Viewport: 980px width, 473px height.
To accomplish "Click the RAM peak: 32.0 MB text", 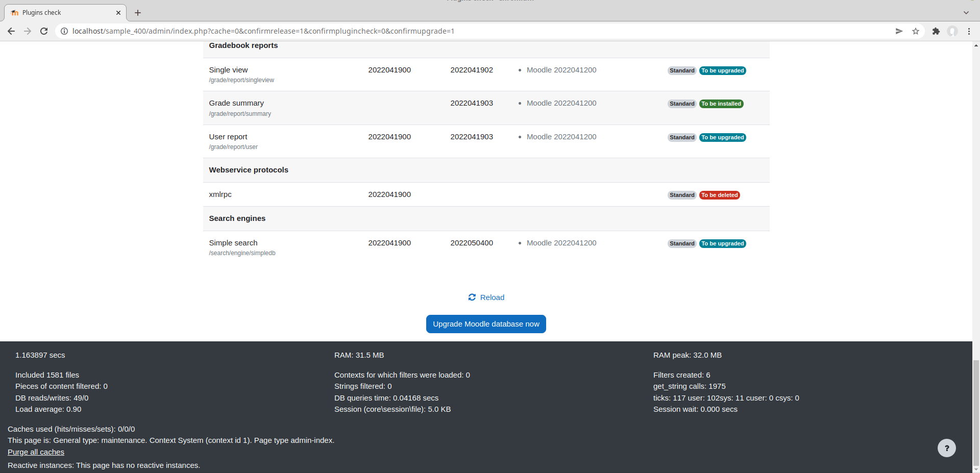I will pyautogui.click(x=688, y=355).
